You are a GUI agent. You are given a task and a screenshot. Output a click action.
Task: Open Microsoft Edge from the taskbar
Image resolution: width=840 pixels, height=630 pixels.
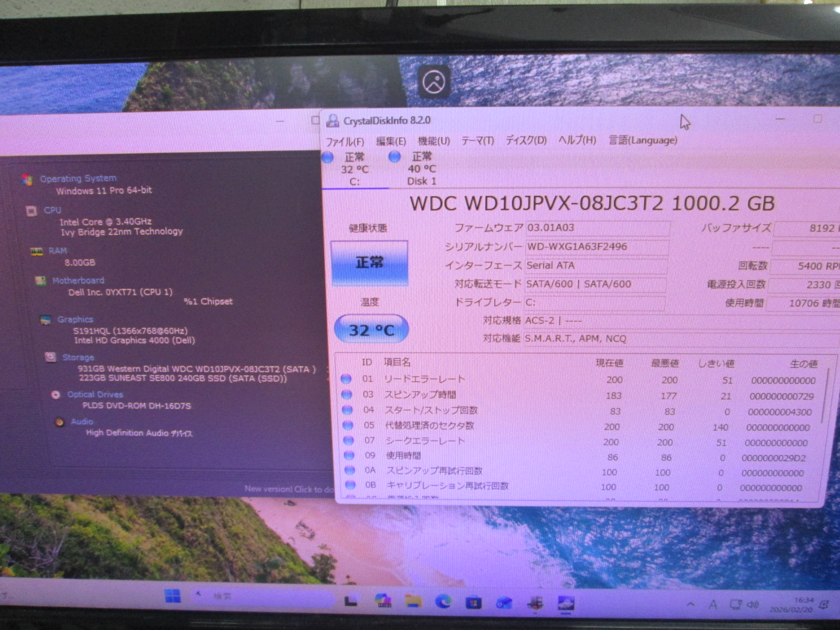(x=444, y=602)
